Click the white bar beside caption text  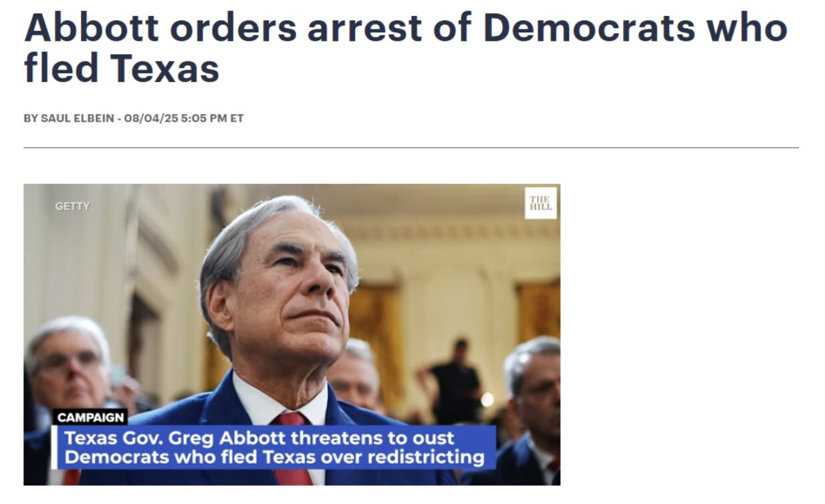pos(54,447)
